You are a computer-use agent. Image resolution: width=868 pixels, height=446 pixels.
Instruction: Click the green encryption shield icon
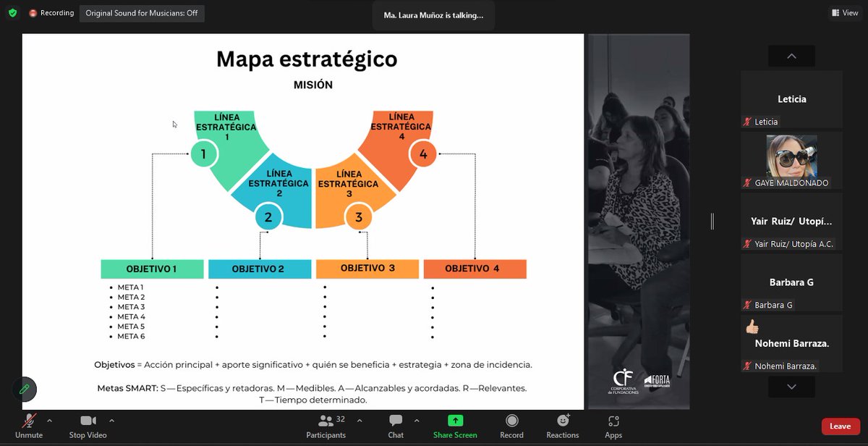(x=12, y=13)
